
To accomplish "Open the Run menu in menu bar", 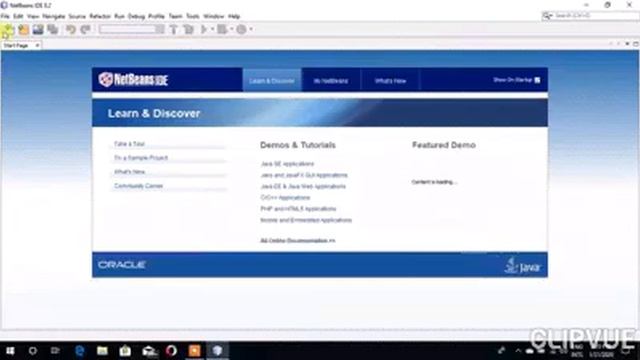I will (119, 16).
